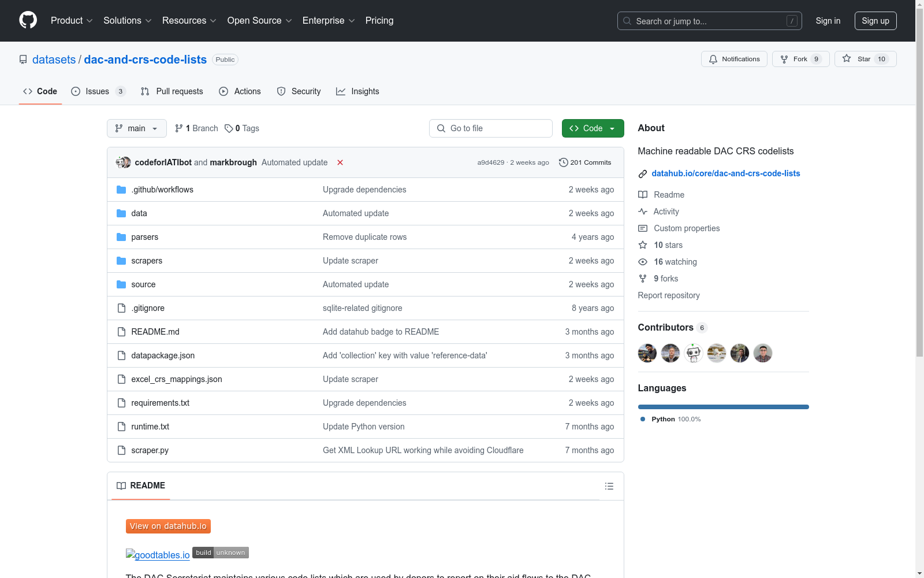The width and height of the screenshot is (924, 578).
Task: Open the green Code dropdown button
Action: coord(593,128)
